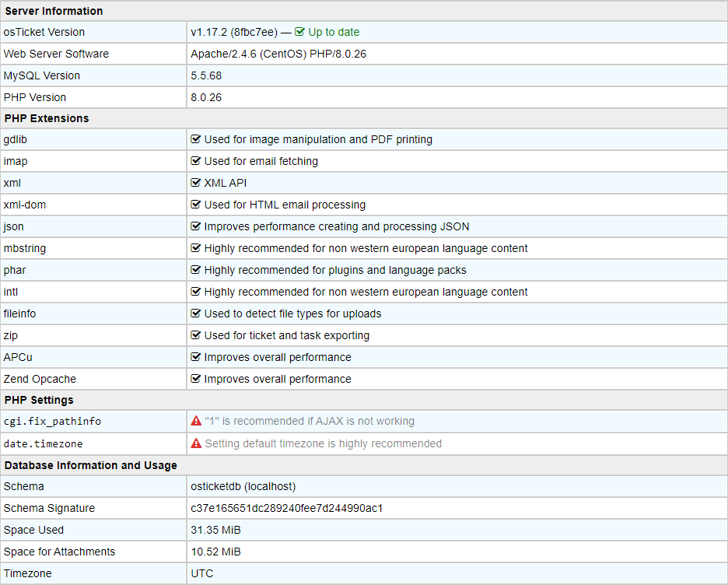728x585 pixels.
Task: Click the Up to date status link
Action: 334,32
